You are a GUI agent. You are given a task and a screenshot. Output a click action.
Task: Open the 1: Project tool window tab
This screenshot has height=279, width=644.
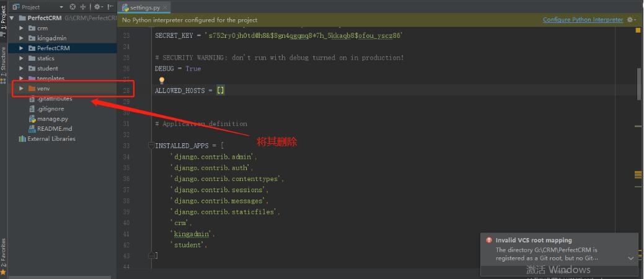tap(3, 17)
